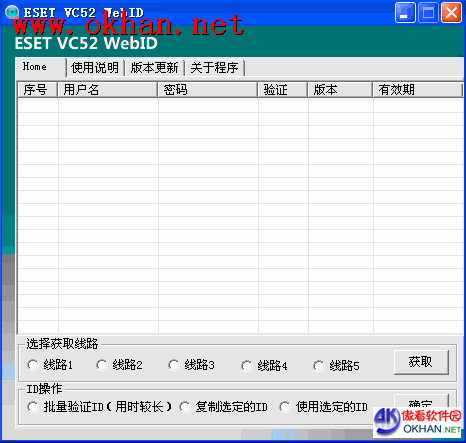The image size is (466, 443).
Task: Open the 关于程序 tab
Action: click(x=215, y=68)
